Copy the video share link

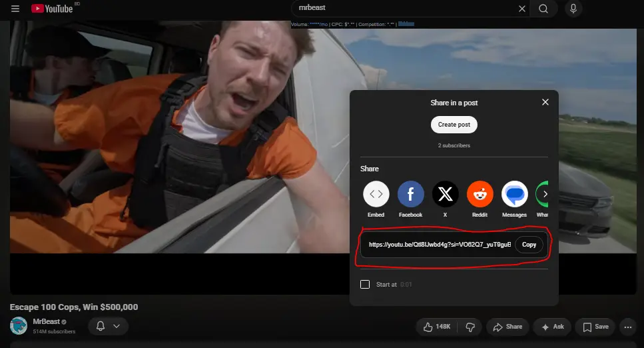(529, 245)
